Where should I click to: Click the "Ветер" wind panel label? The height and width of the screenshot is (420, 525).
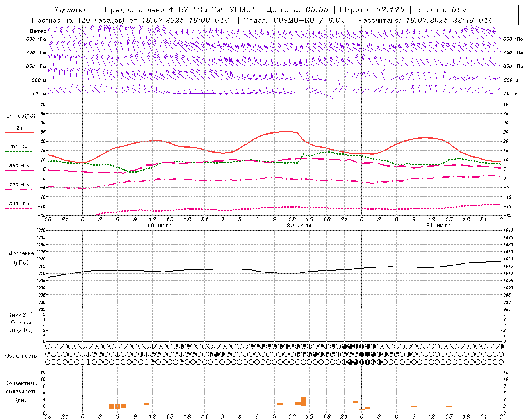click(38, 31)
